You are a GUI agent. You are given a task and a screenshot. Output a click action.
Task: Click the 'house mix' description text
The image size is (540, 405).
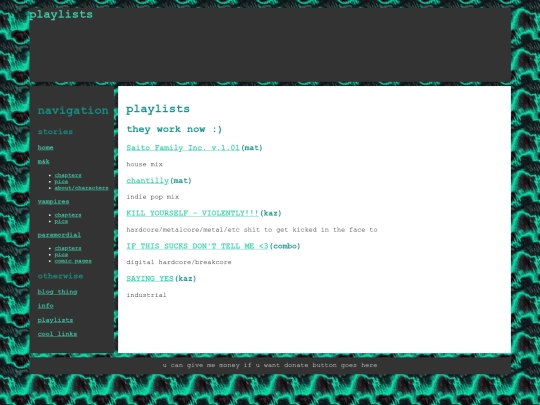144,164
